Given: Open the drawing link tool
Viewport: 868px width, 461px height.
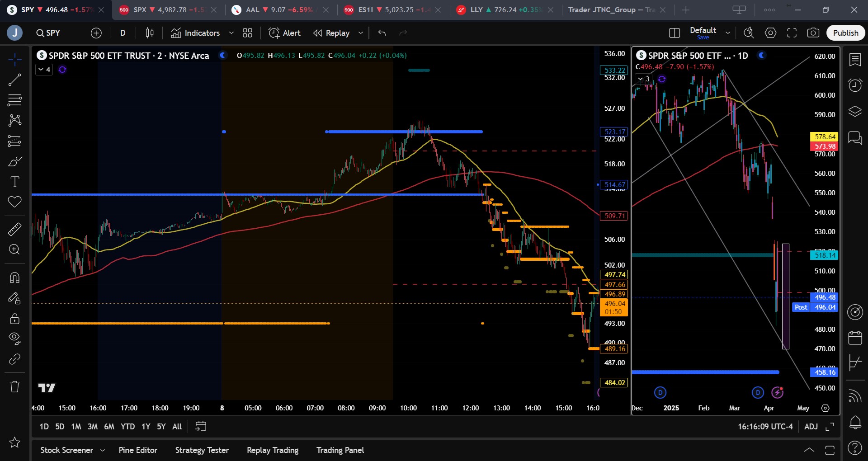Looking at the screenshot, I should 14,359.
